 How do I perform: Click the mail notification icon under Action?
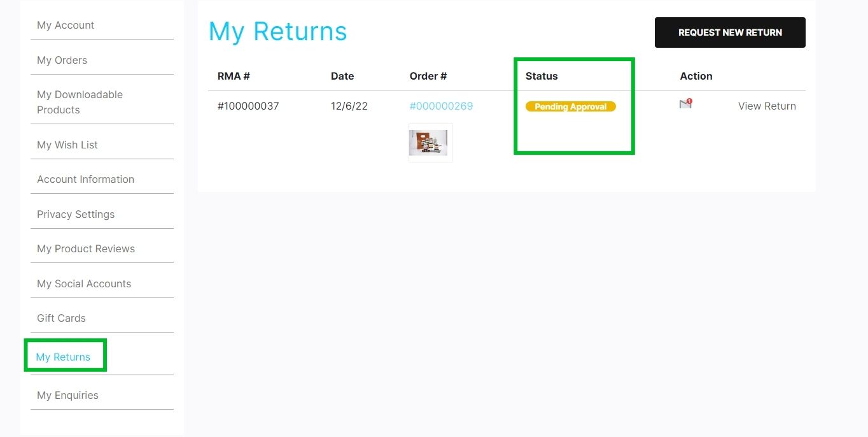685,104
